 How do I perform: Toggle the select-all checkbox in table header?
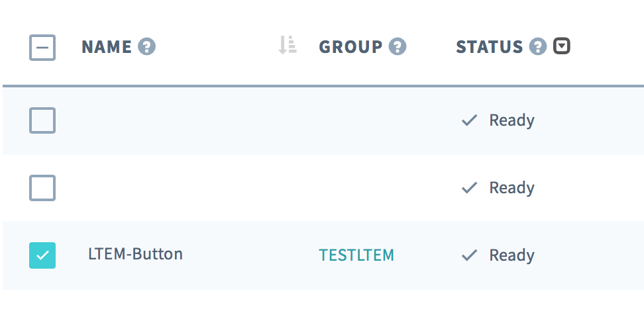pyautogui.click(x=42, y=48)
